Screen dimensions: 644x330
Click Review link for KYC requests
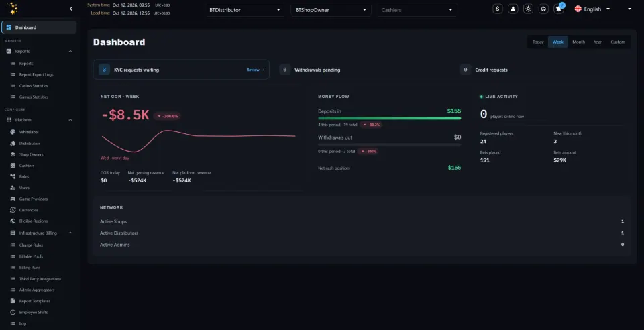click(x=255, y=70)
